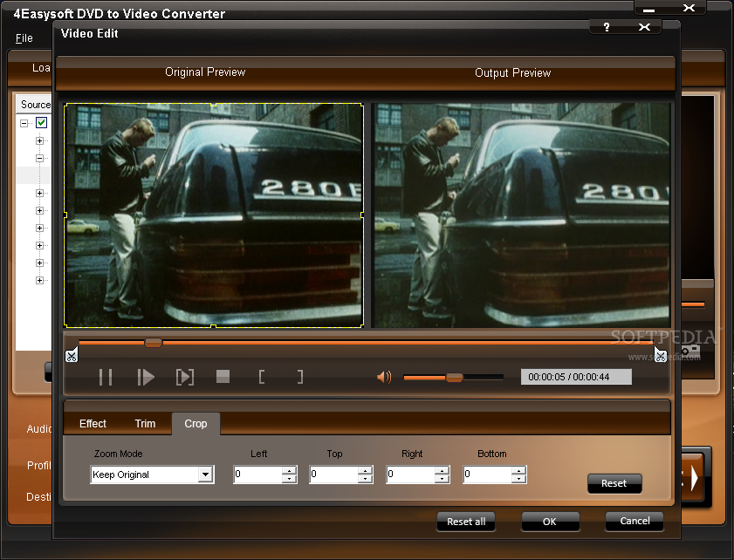
Task: Toggle the checked source checkbox in tree
Action: [42, 123]
